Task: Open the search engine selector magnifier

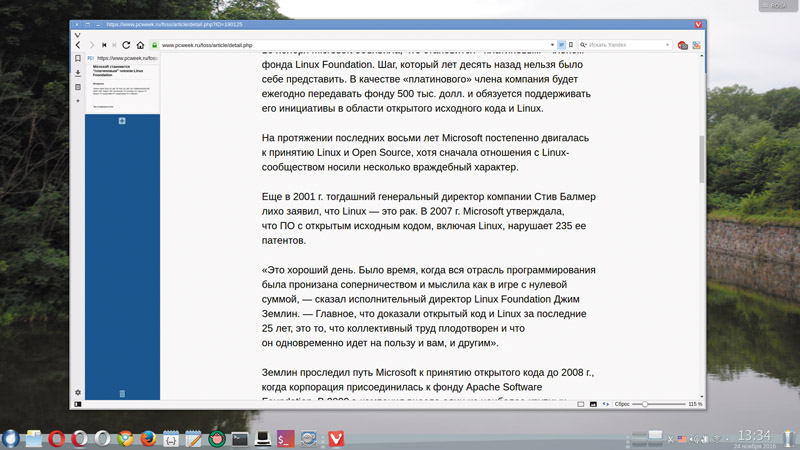Action: 583,45
